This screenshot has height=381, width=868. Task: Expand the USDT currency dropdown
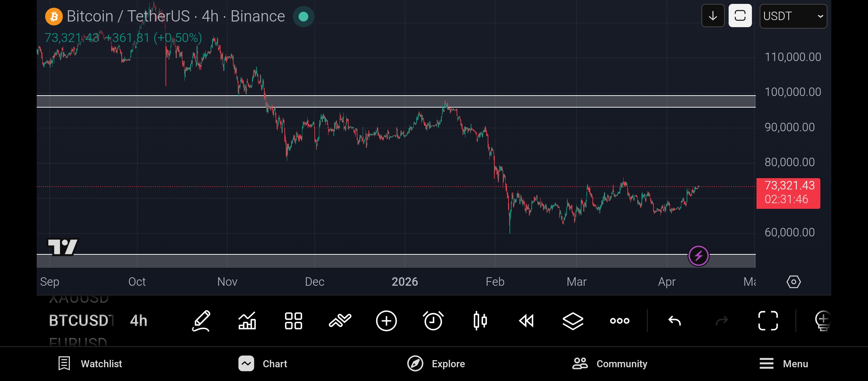tap(793, 16)
